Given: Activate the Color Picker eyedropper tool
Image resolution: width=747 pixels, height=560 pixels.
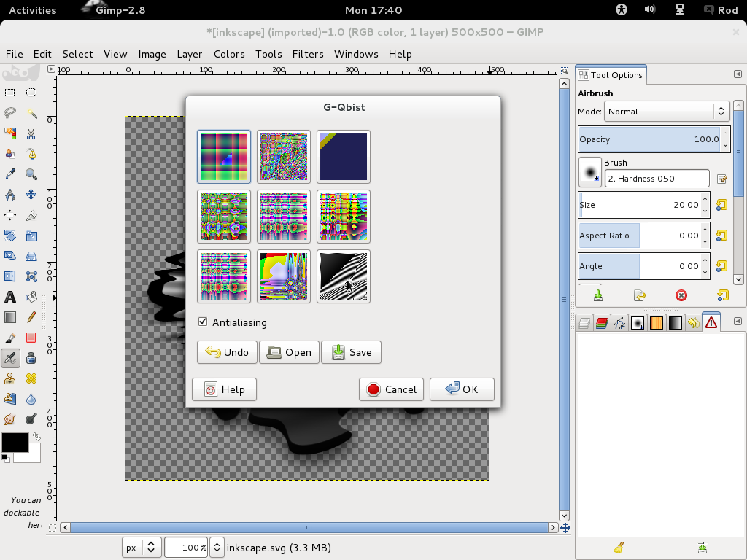Looking at the screenshot, I should (10, 174).
